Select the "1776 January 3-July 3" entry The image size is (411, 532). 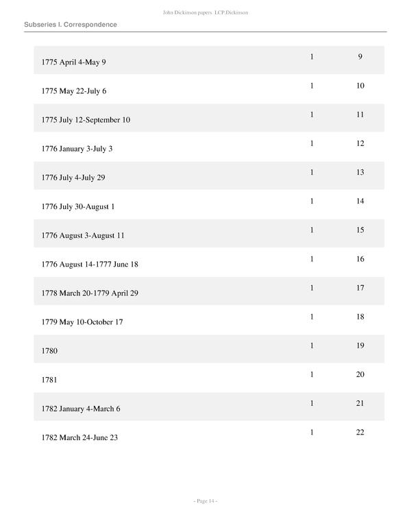click(77, 149)
